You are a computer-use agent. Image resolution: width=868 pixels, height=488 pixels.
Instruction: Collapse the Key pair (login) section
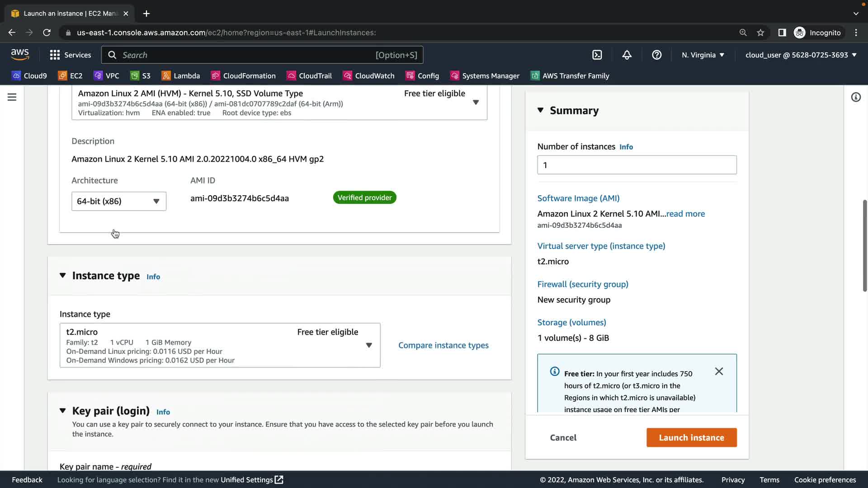63,411
